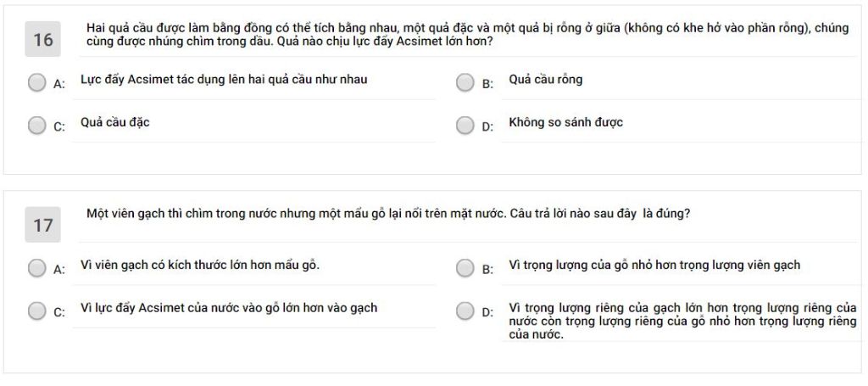Select radio button A for question 17
Screen dimensions: 868x386
tap(37, 269)
